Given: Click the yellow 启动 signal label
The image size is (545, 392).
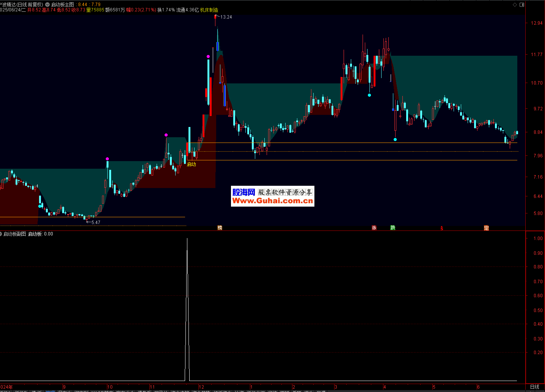Looking at the screenshot, I should pyautogui.click(x=192, y=164).
